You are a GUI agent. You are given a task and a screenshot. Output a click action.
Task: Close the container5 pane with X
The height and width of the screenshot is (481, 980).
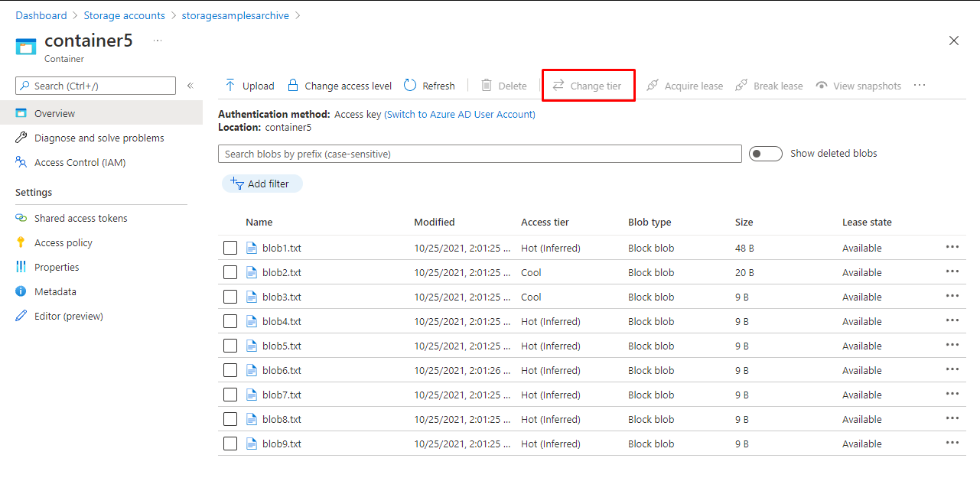954,41
